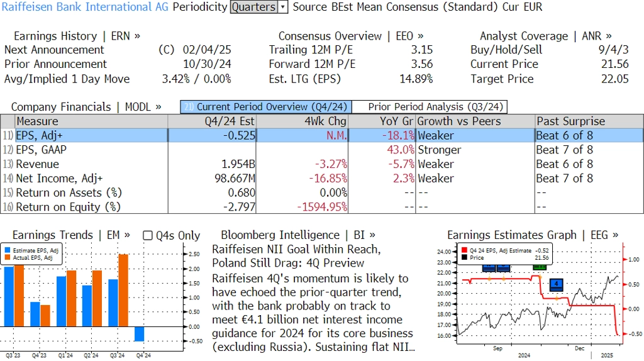This screenshot has height=361, width=644.
Task: Toggle the Q4s Only checkbox
Action: 147,235
